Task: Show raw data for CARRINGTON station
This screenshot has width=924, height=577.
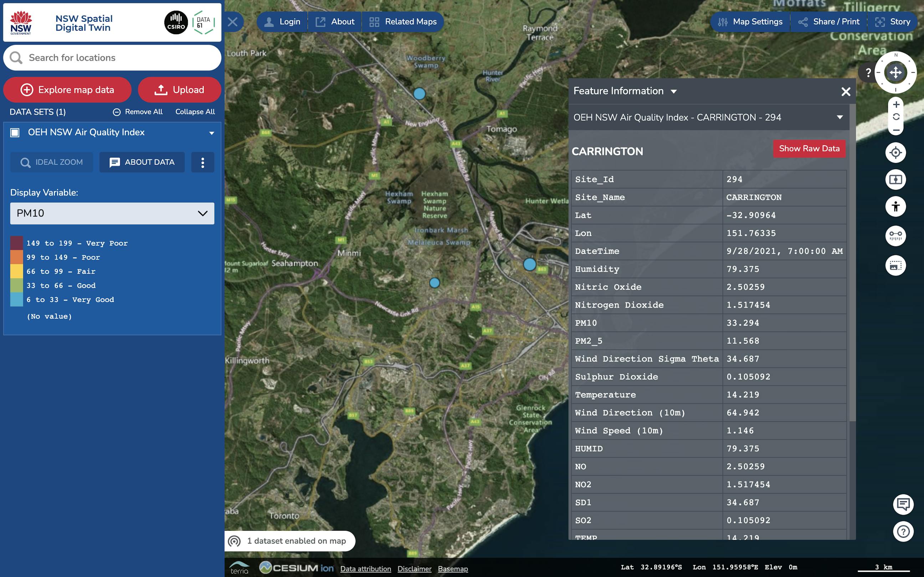Action: click(810, 149)
